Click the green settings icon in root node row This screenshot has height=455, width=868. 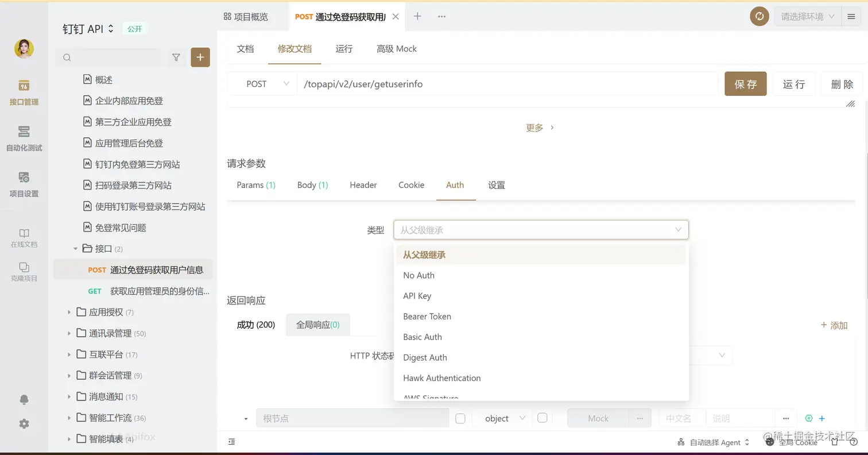[809, 418]
